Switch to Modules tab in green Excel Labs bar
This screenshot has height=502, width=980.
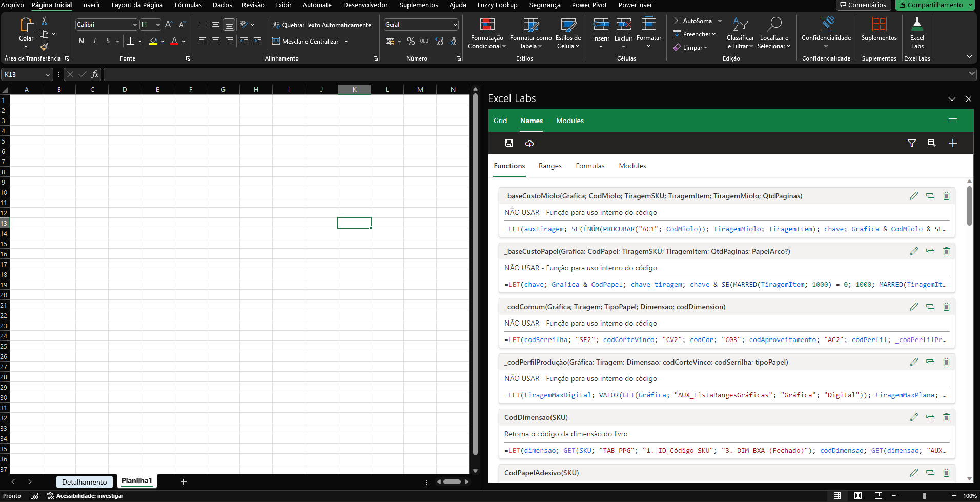570,121
